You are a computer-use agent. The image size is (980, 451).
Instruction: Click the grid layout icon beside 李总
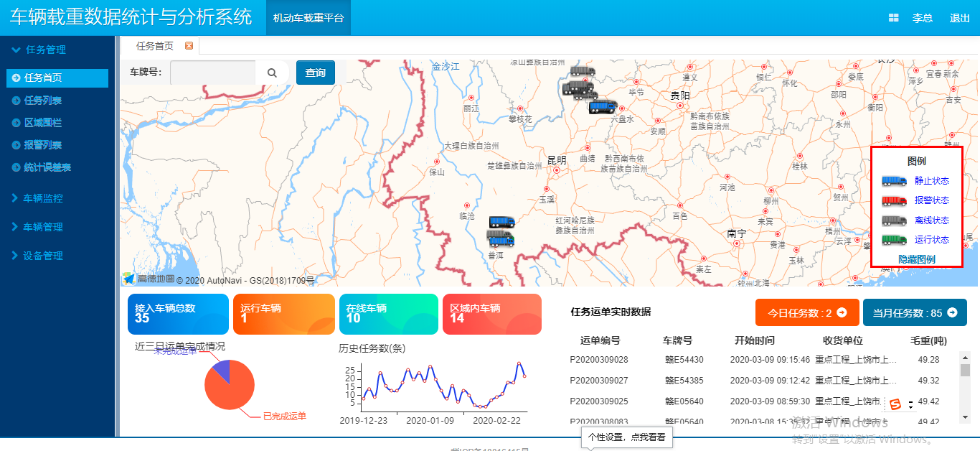click(894, 18)
